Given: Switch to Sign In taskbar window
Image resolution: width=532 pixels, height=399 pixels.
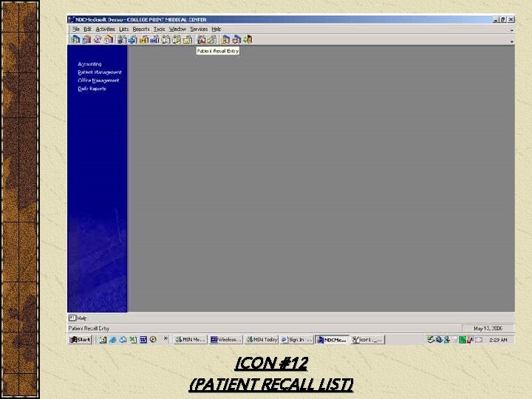Looking at the screenshot, I should tap(296, 340).
